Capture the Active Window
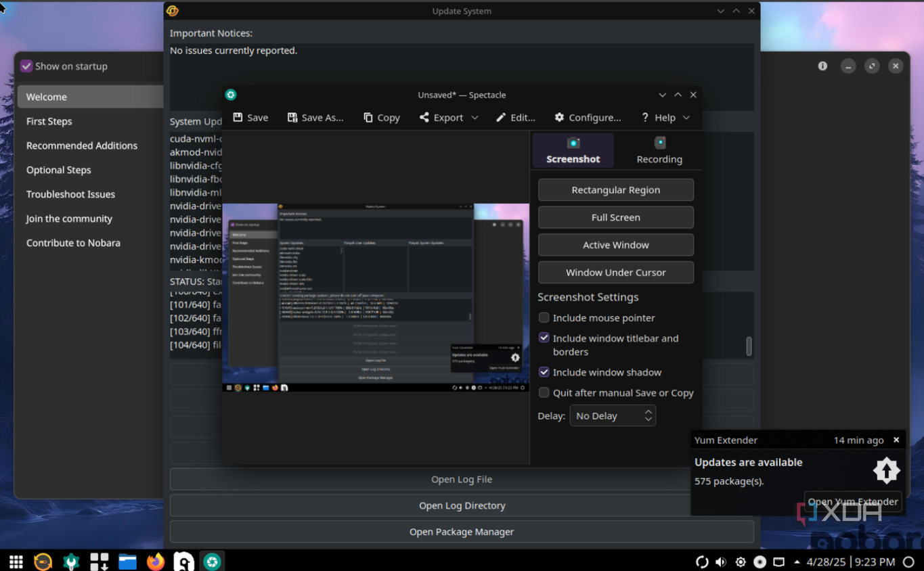The height and width of the screenshot is (571, 924). (x=616, y=245)
